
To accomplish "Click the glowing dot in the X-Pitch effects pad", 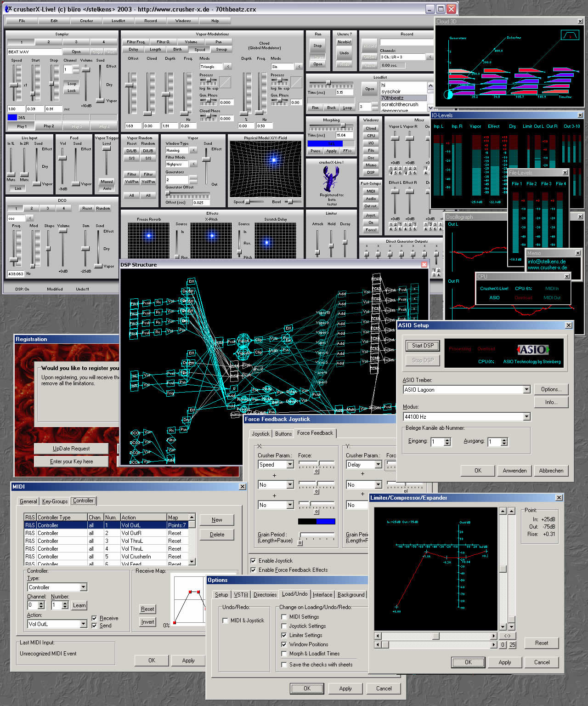I will pyautogui.click(x=212, y=236).
